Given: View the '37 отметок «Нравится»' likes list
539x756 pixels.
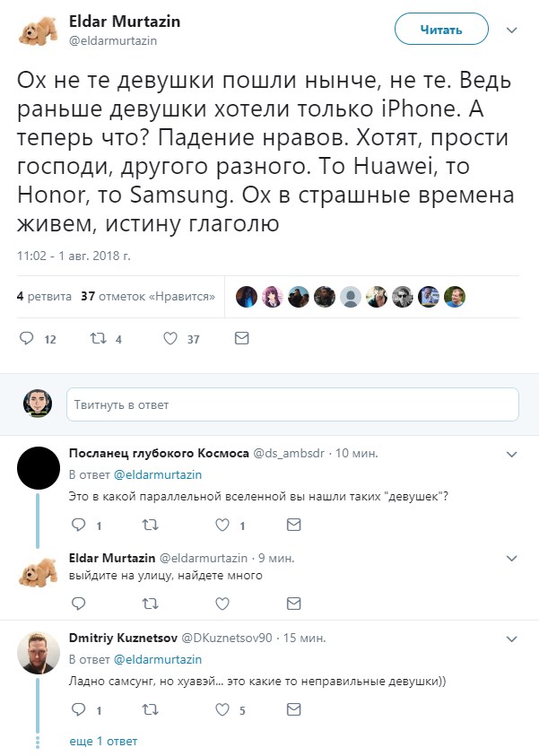Looking at the screenshot, I should [x=147, y=297].
